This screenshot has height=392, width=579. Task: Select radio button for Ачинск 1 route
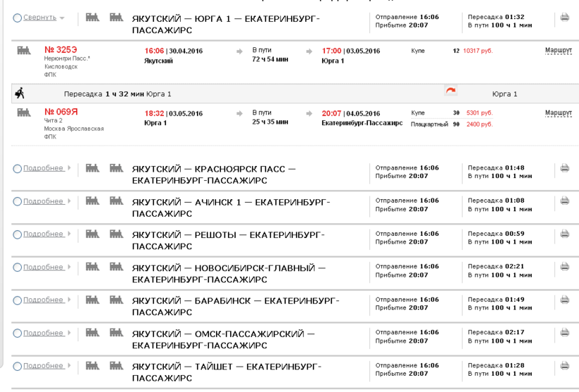tap(18, 201)
